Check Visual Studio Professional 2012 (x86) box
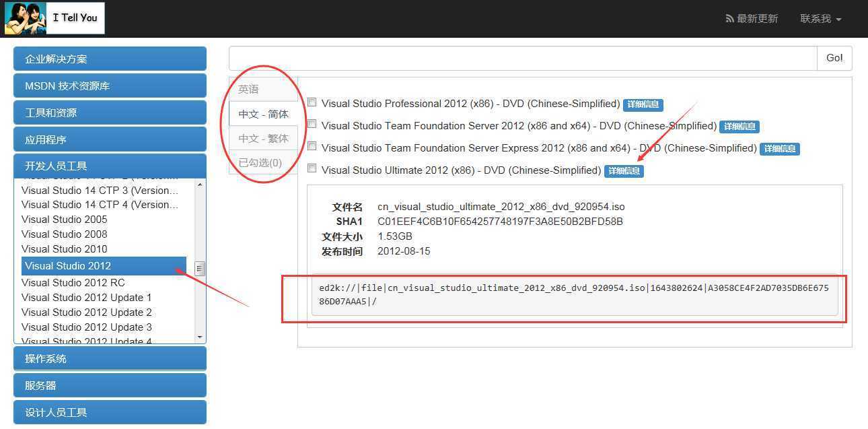868x429 pixels. point(312,102)
